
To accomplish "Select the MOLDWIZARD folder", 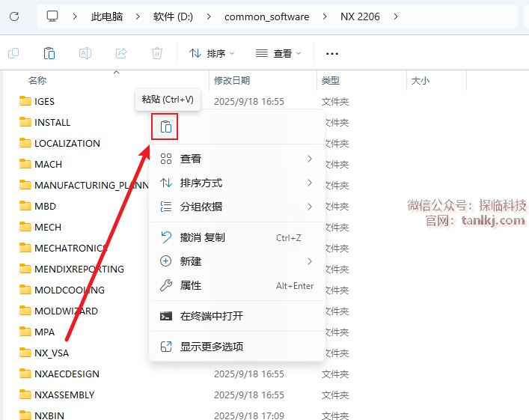I will tap(66, 311).
